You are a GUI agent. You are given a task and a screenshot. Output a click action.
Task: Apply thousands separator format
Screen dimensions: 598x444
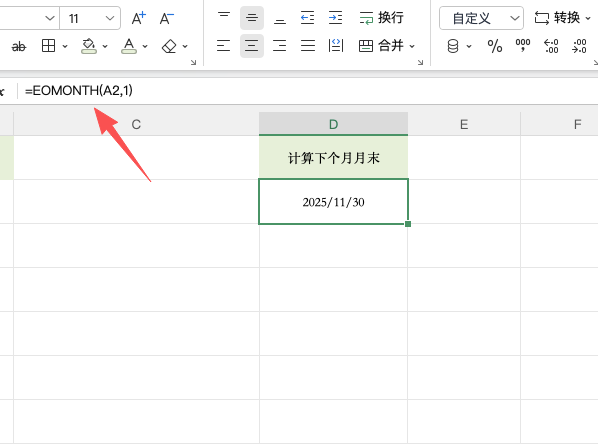[523, 46]
